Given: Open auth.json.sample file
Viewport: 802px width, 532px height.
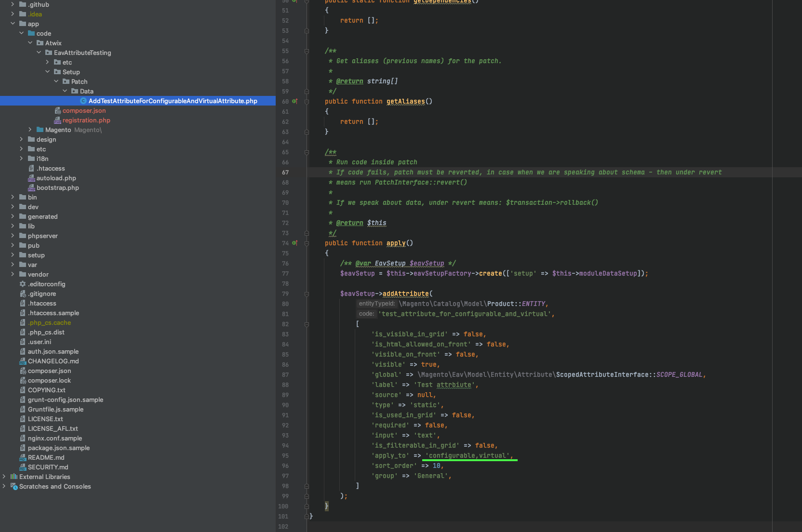Looking at the screenshot, I should pos(53,351).
